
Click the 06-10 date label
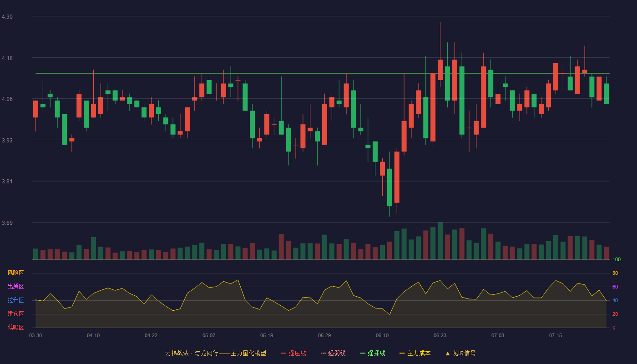(x=382, y=335)
